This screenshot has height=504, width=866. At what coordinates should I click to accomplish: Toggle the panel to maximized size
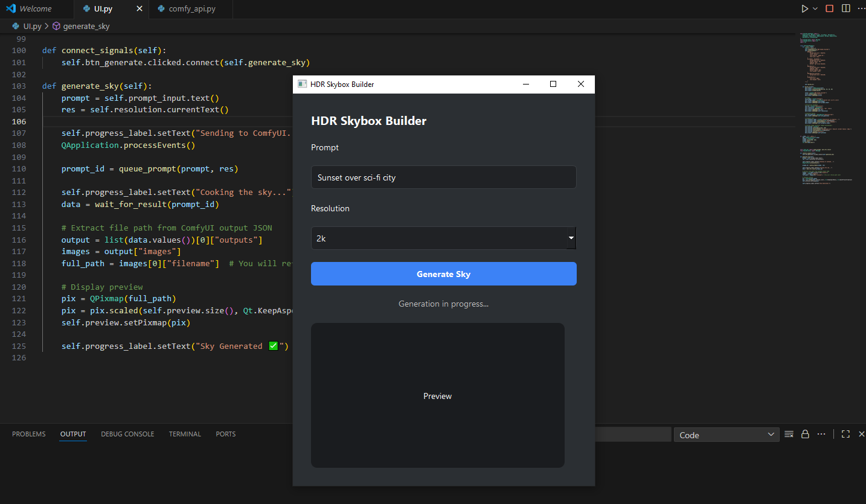coord(845,434)
